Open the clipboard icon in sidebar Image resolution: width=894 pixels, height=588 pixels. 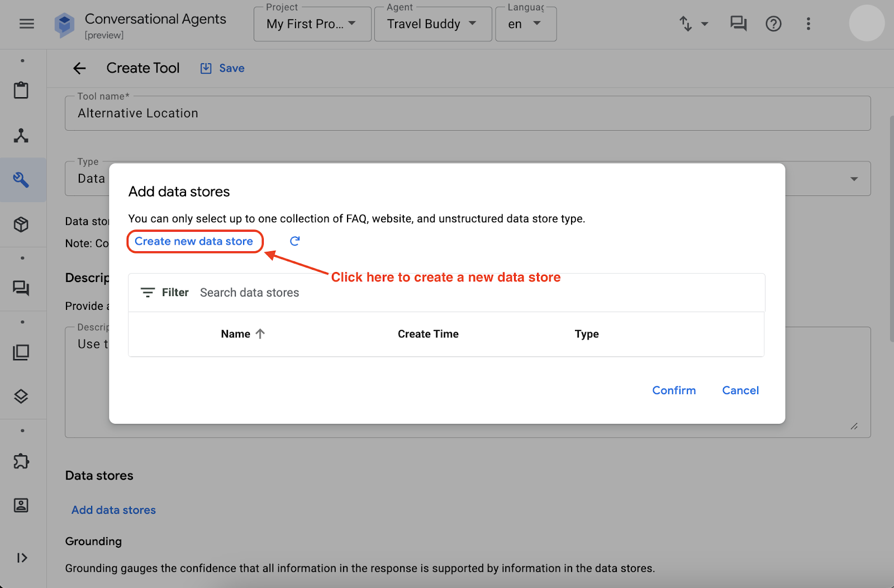coord(21,90)
